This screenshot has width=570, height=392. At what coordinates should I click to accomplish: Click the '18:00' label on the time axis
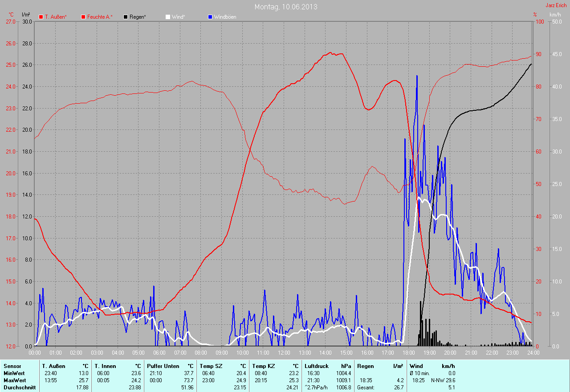[x=409, y=353]
